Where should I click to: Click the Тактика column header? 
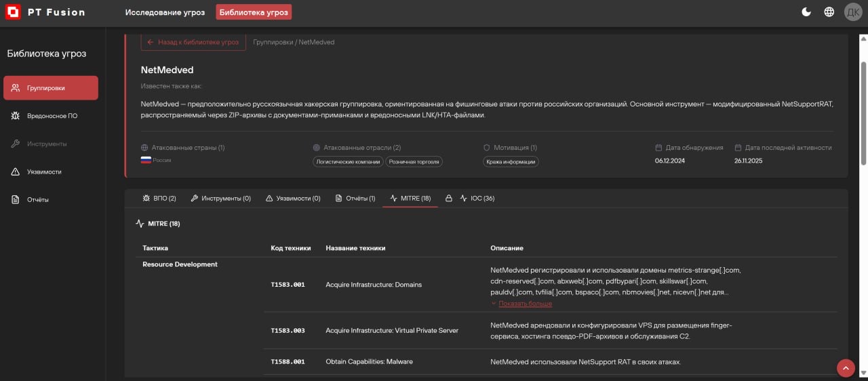(155, 248)
